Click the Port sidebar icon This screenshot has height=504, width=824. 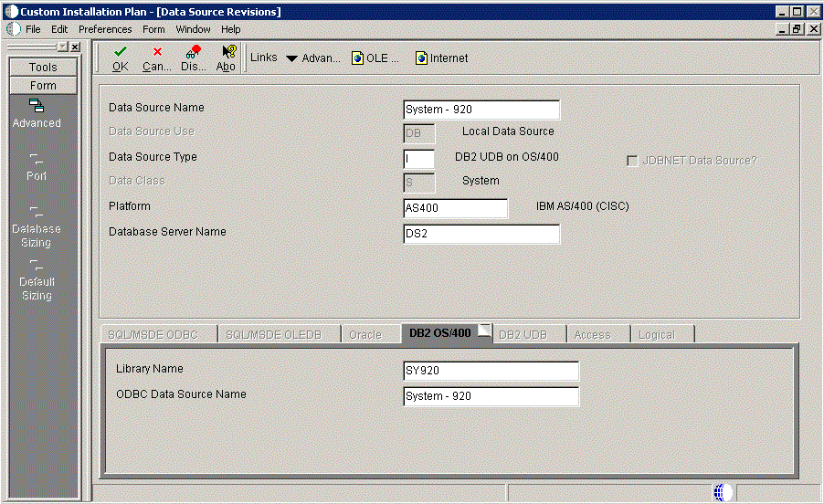coord(37,159)
